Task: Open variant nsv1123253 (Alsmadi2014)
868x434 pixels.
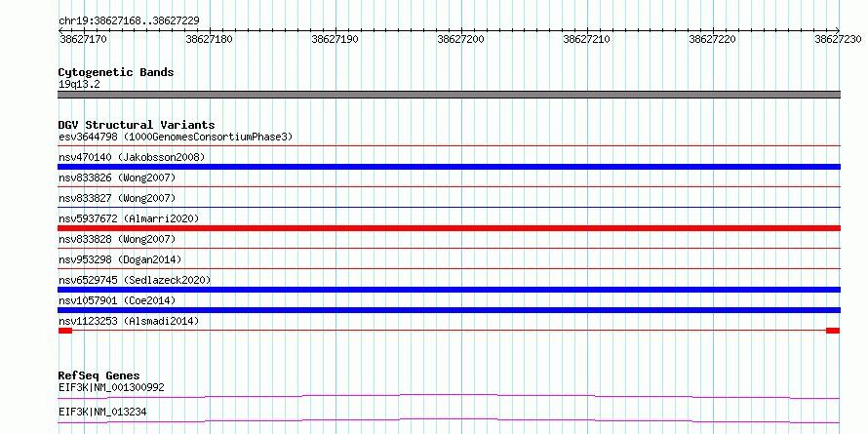Action: tap(129, 321)
